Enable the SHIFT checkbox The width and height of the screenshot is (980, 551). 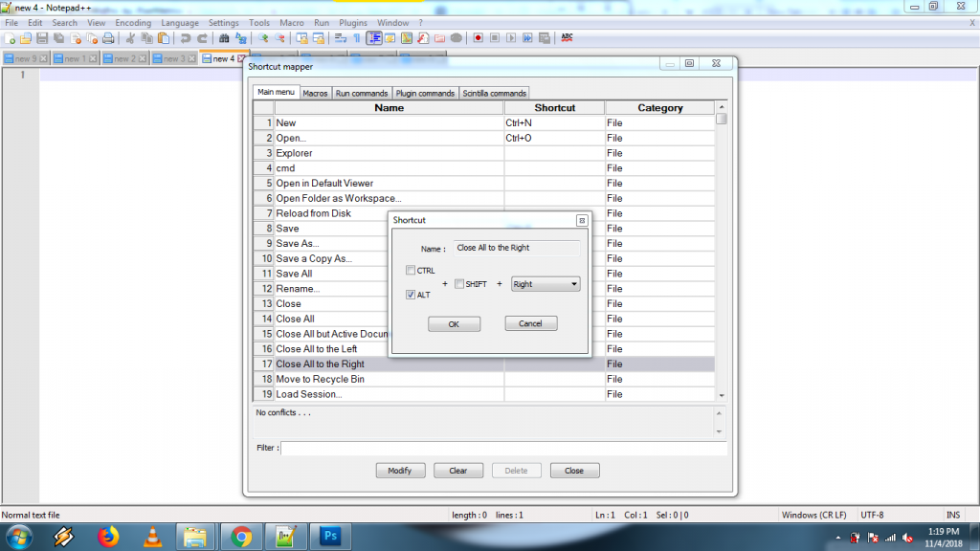click(459, 283)
